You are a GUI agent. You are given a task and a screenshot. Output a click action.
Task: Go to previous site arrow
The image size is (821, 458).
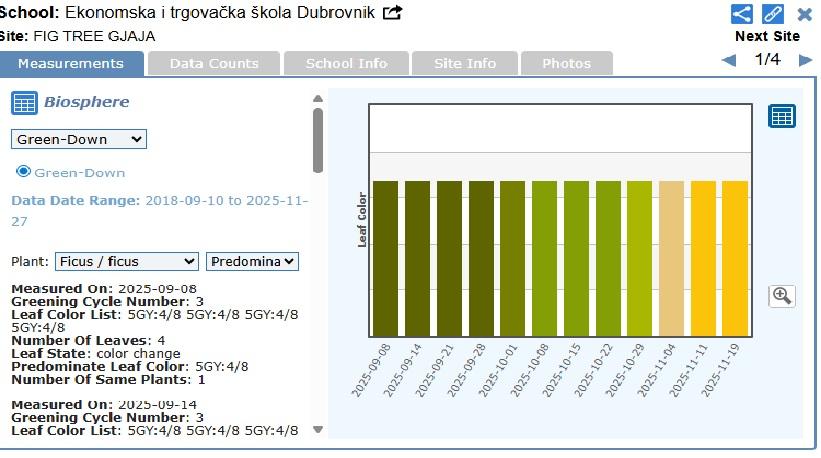coord(729,60)
